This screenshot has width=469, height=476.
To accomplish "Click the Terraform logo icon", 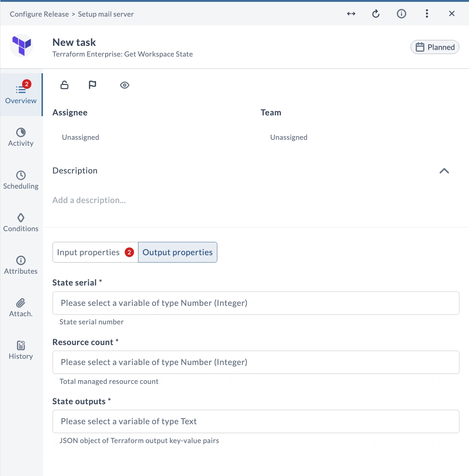I will tap(21, 45).
